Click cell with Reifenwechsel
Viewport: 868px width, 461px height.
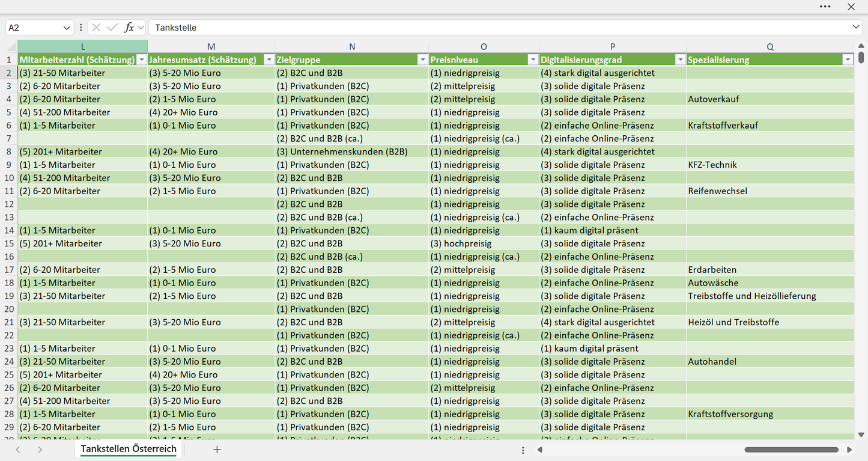point(770,191)
